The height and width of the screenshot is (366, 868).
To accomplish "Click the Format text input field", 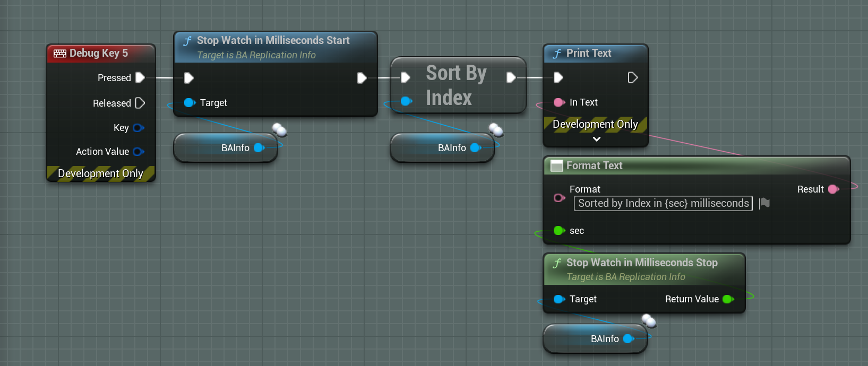I will 663,203.
